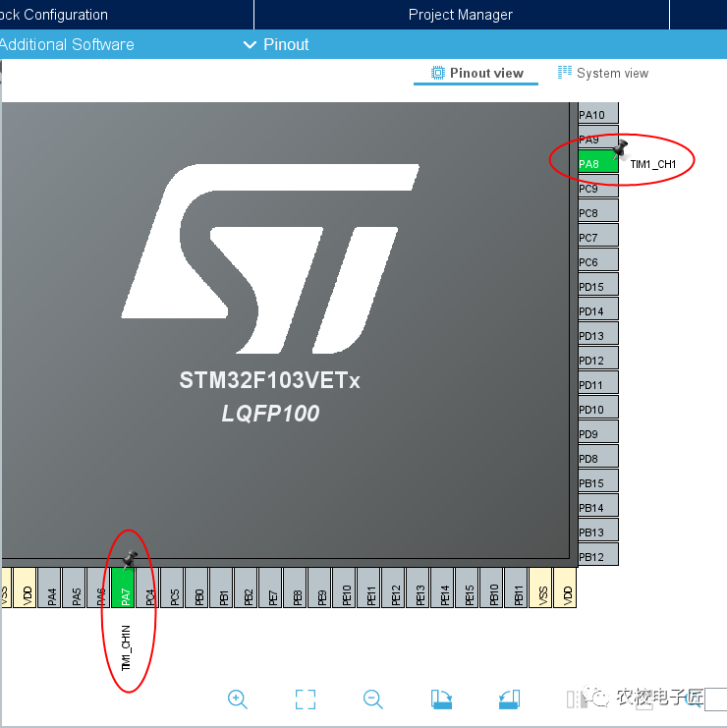The height and width of the screenshot is (728, 727).
Task: Select pin PE10 on bottom row
Action: (x=345, y=588)
